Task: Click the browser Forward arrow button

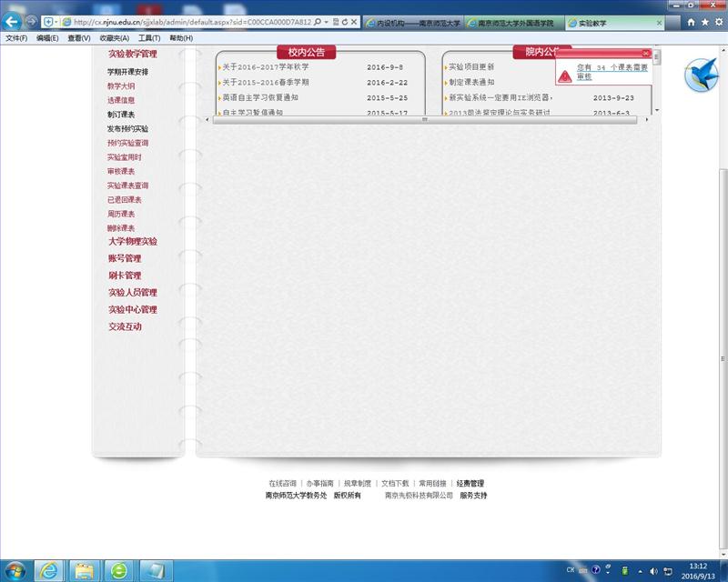Action: tap(32, 21)
